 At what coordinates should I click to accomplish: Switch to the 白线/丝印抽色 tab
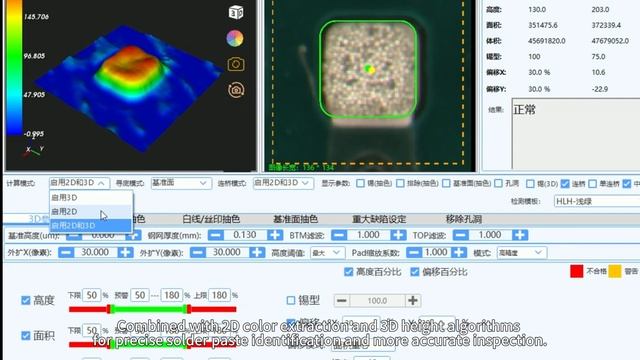click(211, 219)
